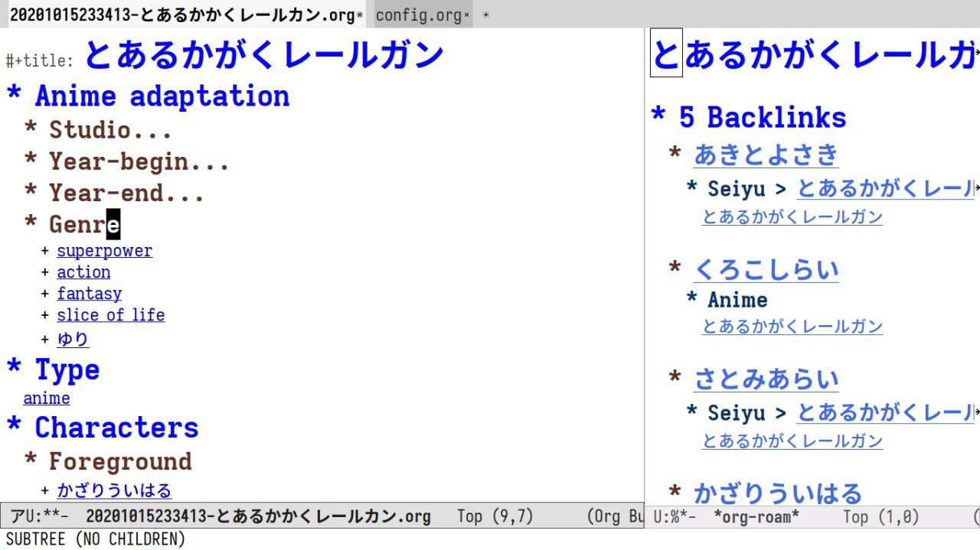Close the とあるかかくレールカン.org tab
980x550 pixels.
pos(360,15)
